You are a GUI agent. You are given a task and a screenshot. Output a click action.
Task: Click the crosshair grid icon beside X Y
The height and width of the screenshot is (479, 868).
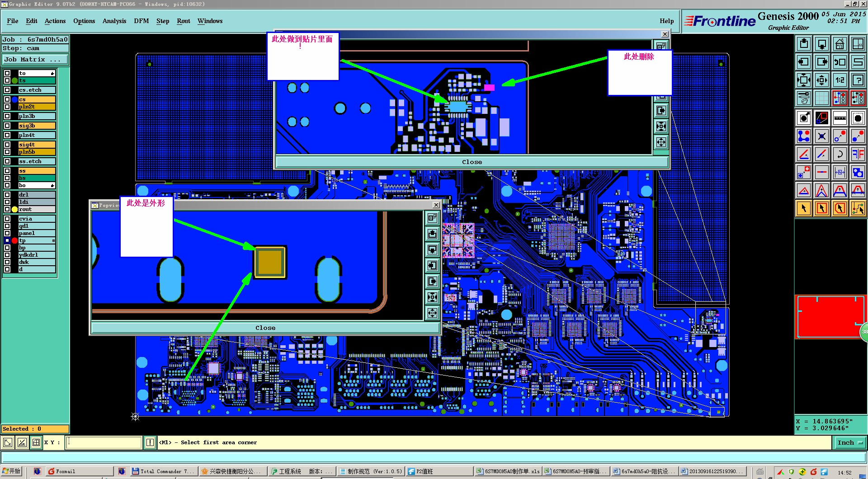click(36, 443)
